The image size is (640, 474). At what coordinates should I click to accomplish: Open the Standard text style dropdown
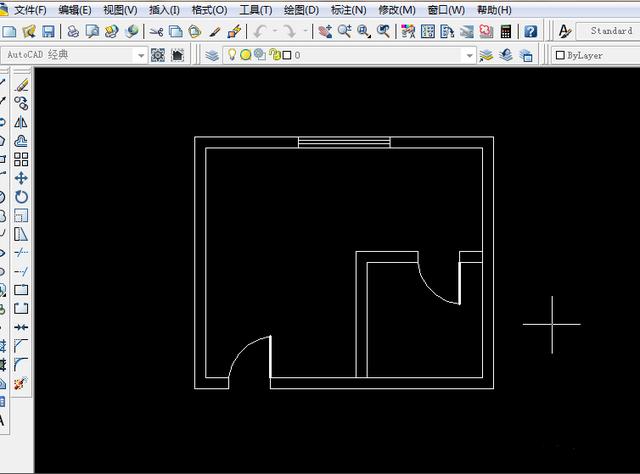coord(608,31)
